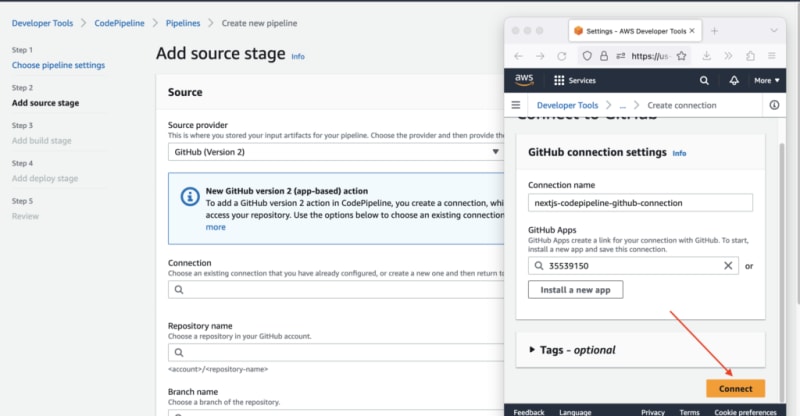Screen dimensions: 800x416
Task: Click the info circle icon beside Create connection
Action: 774,105
